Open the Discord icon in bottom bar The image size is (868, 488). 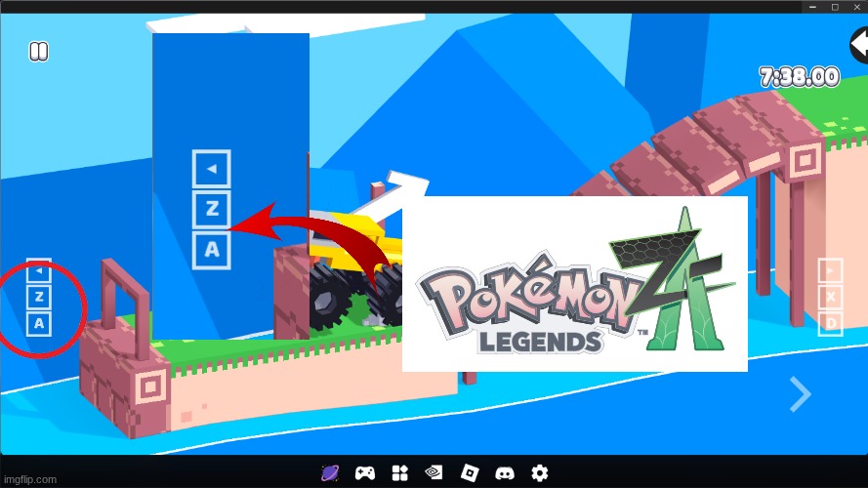505,473
